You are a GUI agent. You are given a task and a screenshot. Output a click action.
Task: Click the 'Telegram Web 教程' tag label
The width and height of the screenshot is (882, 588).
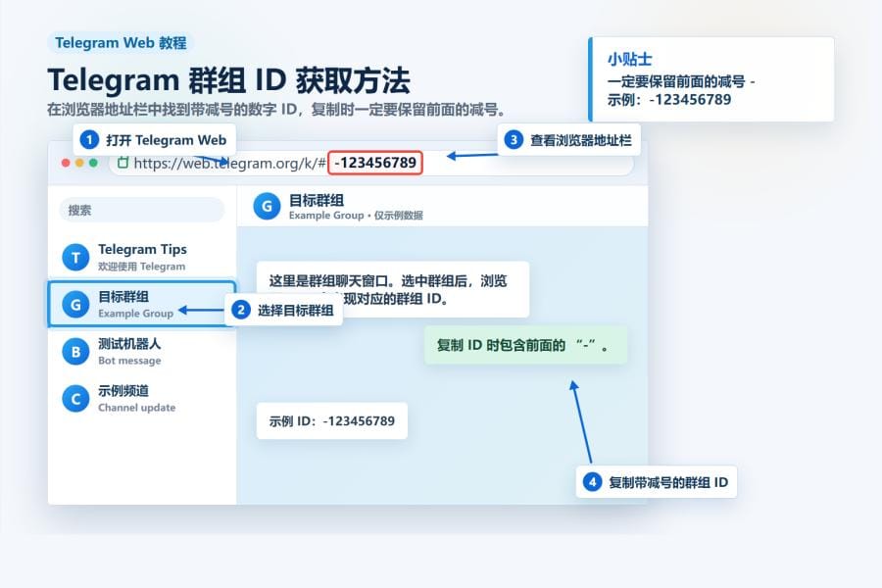[x=121, y=43]
